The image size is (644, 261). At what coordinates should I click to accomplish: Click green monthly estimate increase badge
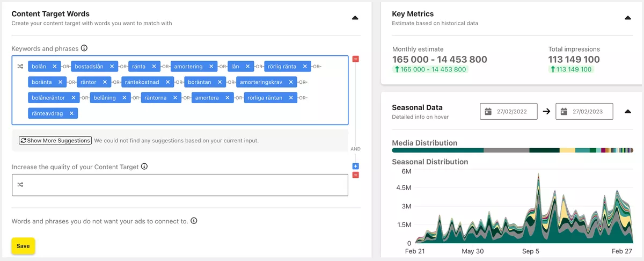click(430, 69)
